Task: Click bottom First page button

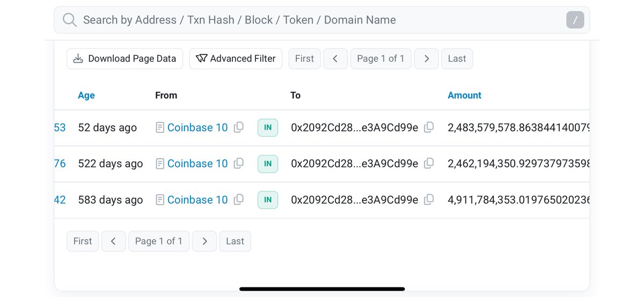Action: (x=83, y=241)
